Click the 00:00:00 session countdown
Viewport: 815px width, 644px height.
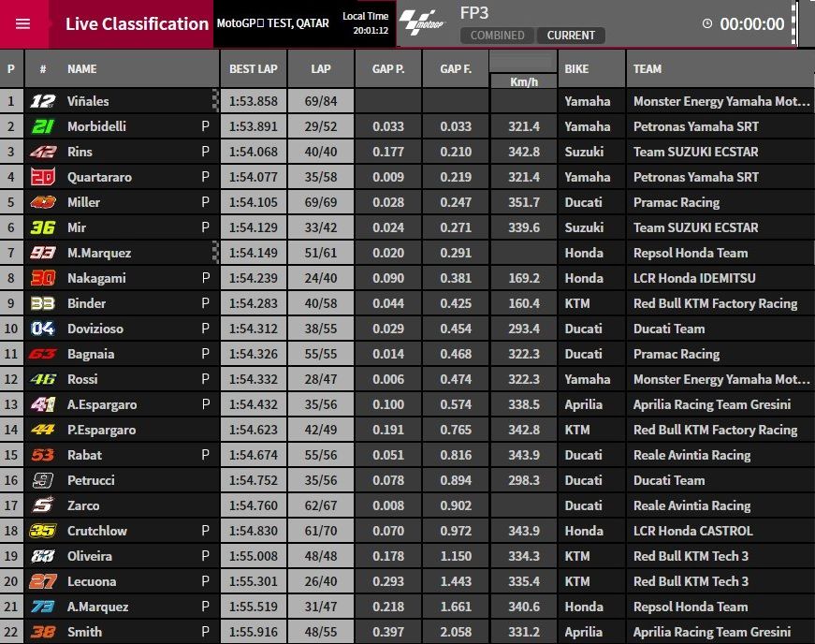[752, 24]
